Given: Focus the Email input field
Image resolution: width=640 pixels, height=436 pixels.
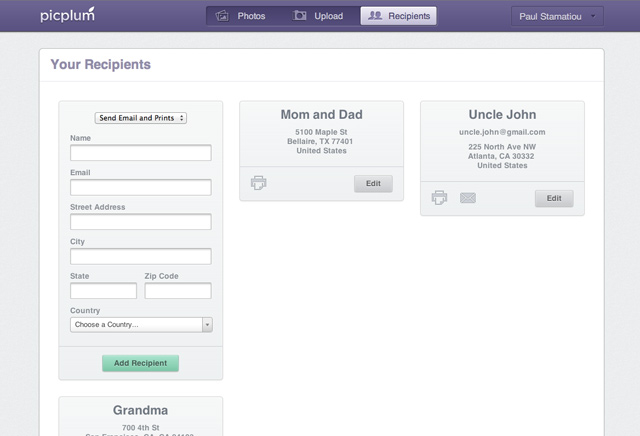Looking at the screenshot, I should [141, 187].
